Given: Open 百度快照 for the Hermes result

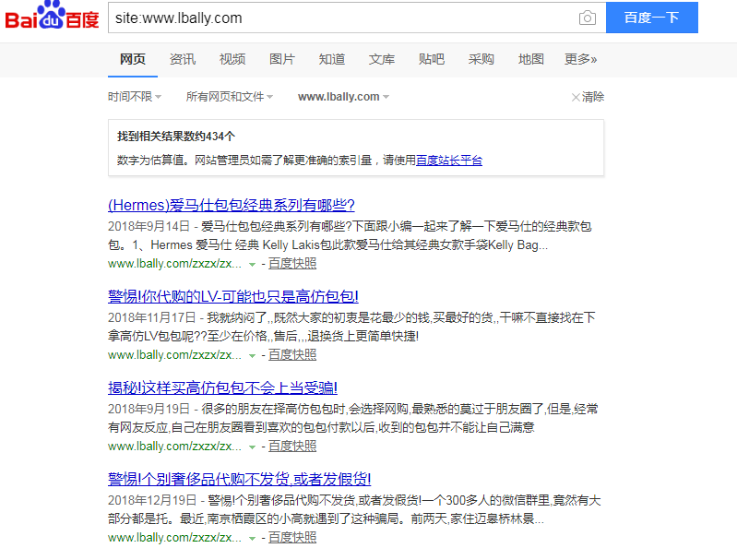Looking at the screenshot, I should point(292,264).
